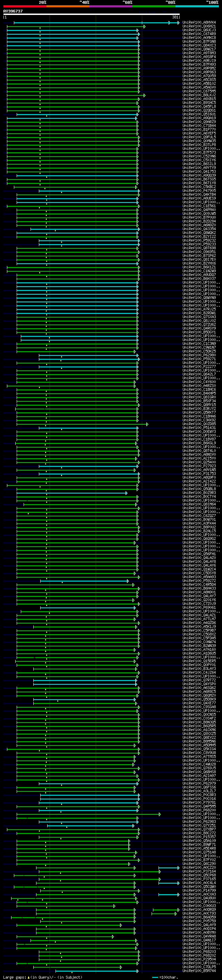Click hit label UniRef100_B8LKJ2

(x=199, y=95)
